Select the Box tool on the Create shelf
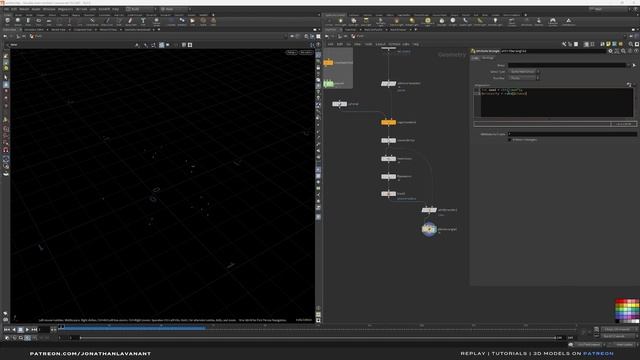640x360 pixels. pyautogui.click(x=7, y=21)
